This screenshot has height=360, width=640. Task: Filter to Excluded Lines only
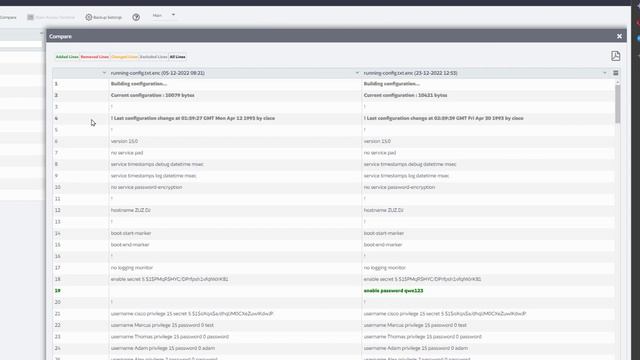[x=153, y=57]
